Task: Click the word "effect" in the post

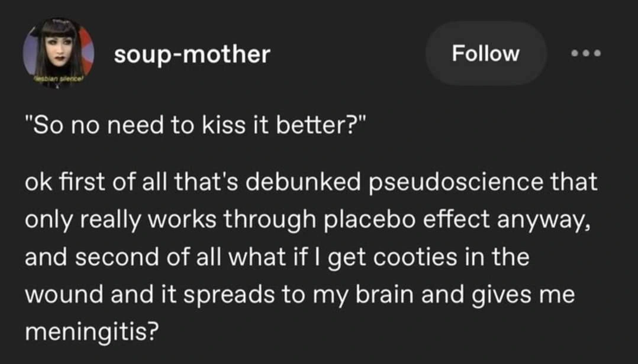Action: click(457, 220)
